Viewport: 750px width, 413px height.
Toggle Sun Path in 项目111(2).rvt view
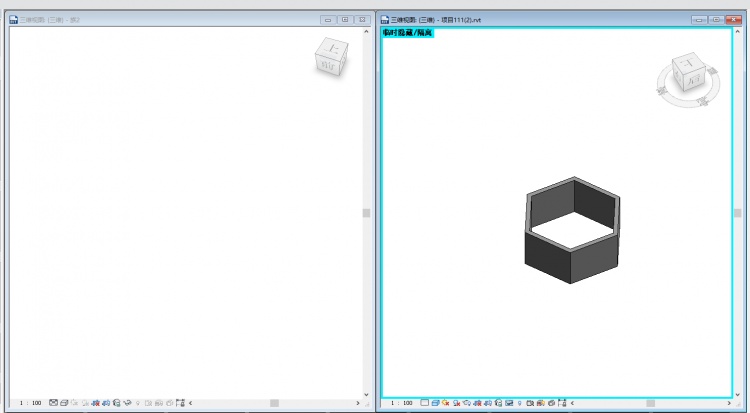coord(445,403)
